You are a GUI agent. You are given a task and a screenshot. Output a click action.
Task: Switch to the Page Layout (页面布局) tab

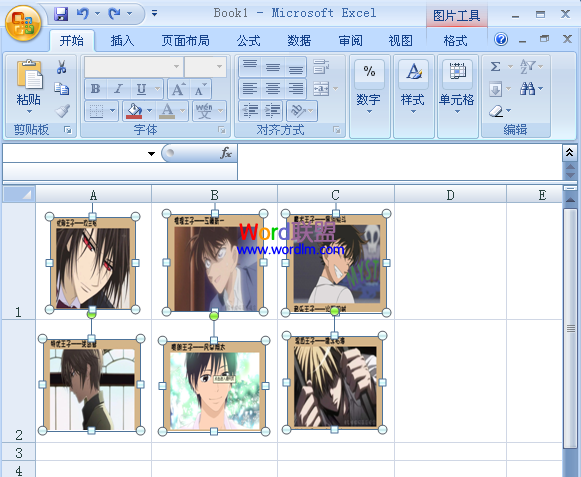(186, 40)
